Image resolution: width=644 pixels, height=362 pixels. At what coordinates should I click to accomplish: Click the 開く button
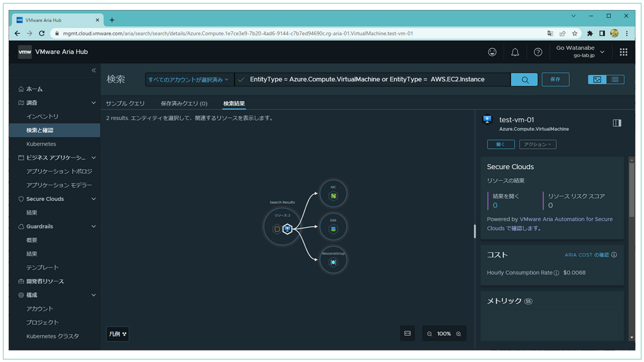501,144
